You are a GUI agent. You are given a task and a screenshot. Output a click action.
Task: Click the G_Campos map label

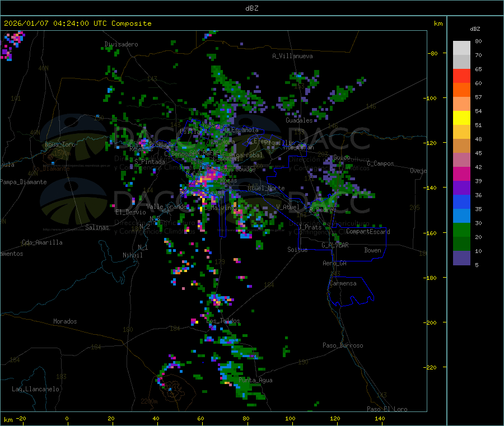tap(381, 163)
